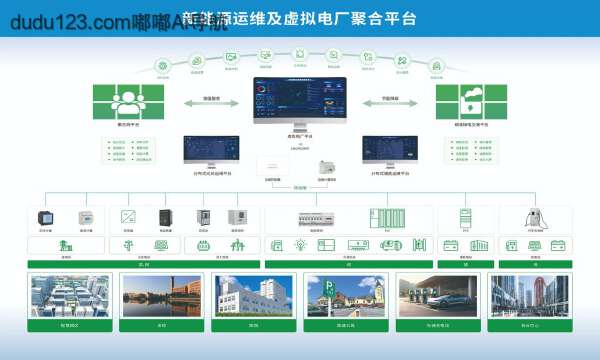Click the transmission tower grid icon
The height and width of the screenshot is (360, 600).
(237, 245)
